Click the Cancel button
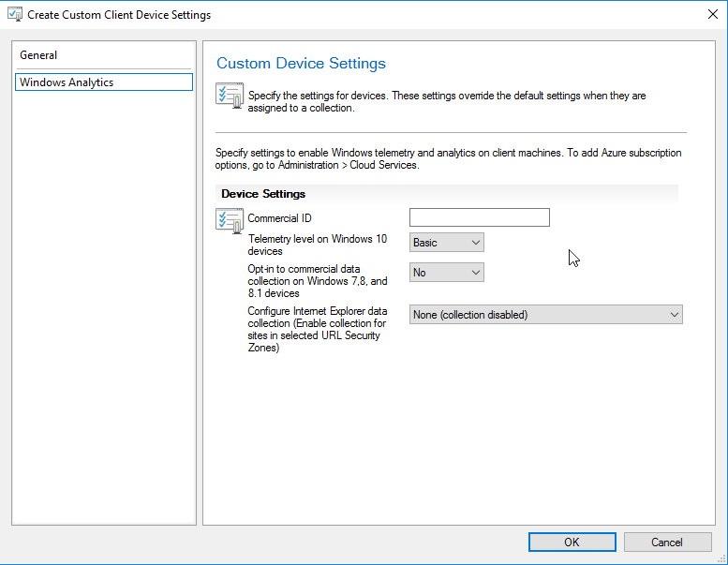This screenshot has height=565, width=728. click(667, 543)
